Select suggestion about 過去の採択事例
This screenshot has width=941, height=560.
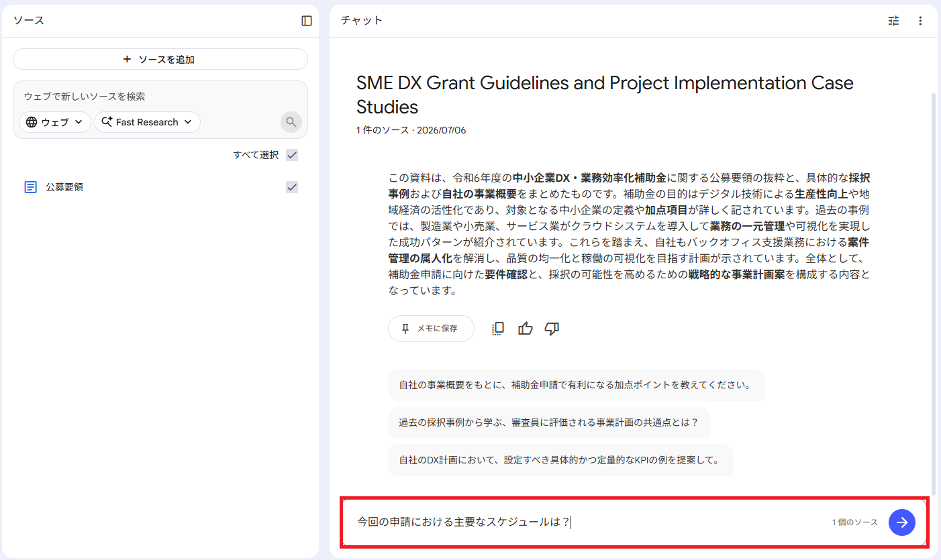click(x=548, y=423)
